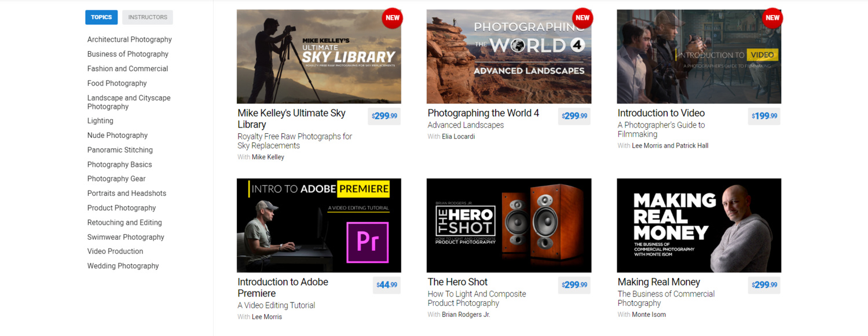Click subtitle "How To Light And Composite Product Photography"

477,298
